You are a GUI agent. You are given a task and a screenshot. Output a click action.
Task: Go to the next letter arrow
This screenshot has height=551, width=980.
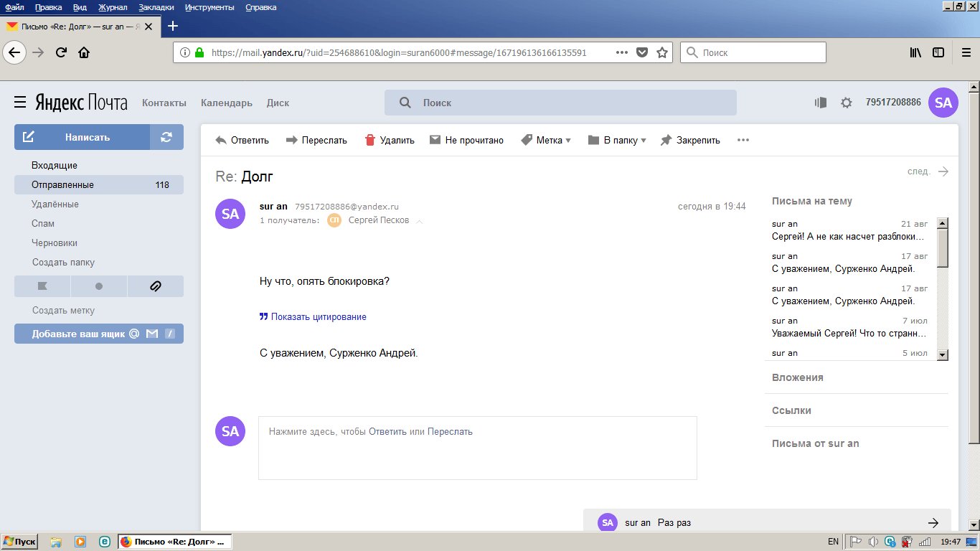[943, 171]
